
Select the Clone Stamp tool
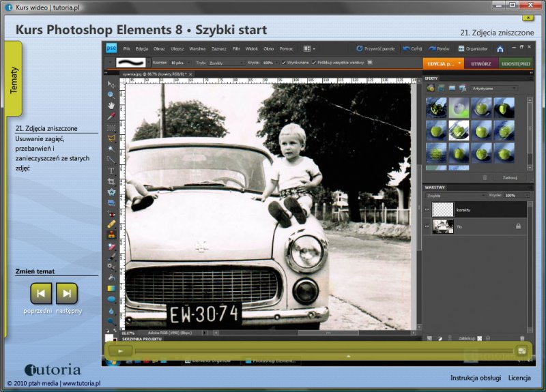[111, 235]
